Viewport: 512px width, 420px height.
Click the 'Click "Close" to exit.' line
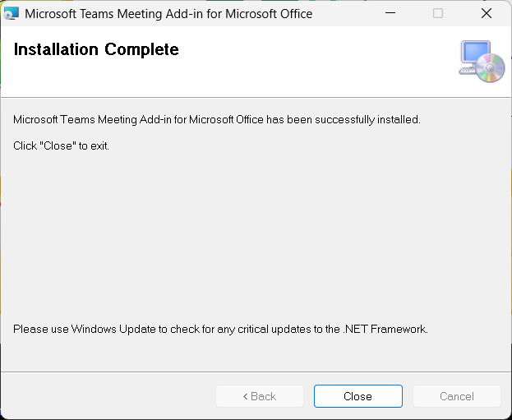(62, 146)
